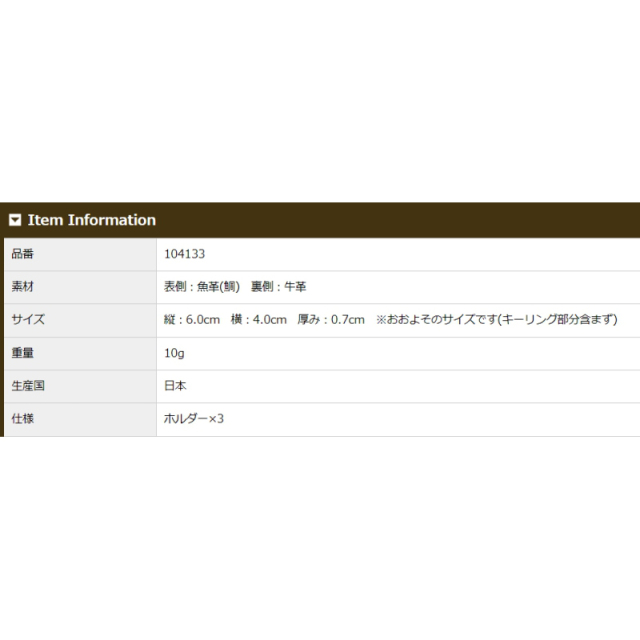Click the 重量 label cell
640x640 pixels.
[80, 354]
